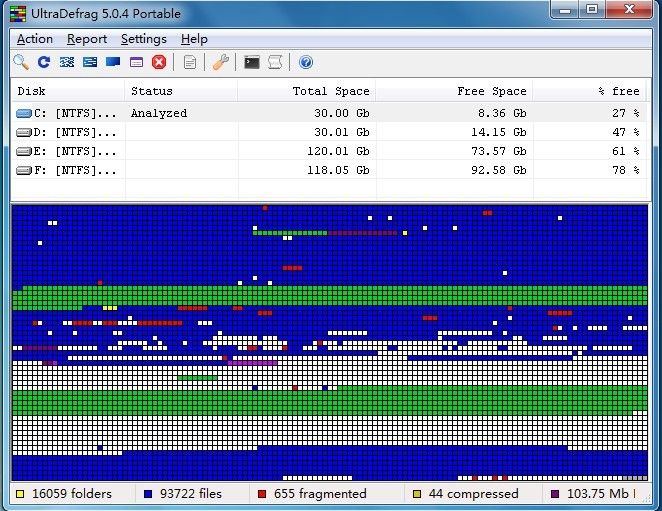
Task: Click the boot script scroll icon
Action: click(275, 62)
